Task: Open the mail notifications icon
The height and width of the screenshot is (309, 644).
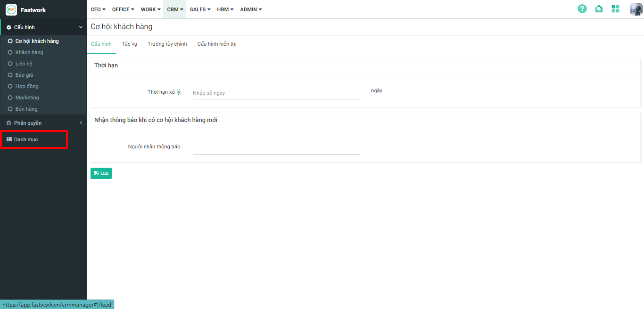Action: tap(599, 9)
